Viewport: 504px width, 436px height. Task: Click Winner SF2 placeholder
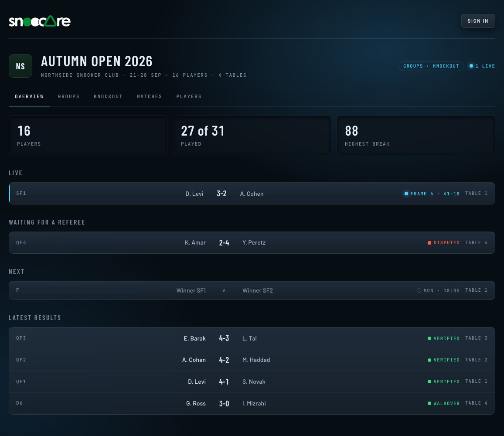258,290
